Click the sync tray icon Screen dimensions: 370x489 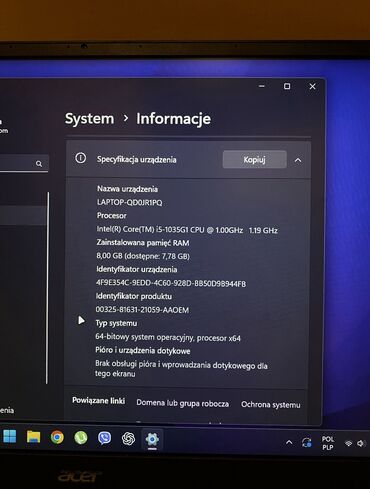307,443
